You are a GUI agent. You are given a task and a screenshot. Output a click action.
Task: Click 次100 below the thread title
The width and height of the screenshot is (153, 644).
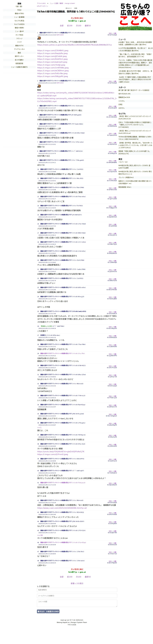tap(78, 26)
